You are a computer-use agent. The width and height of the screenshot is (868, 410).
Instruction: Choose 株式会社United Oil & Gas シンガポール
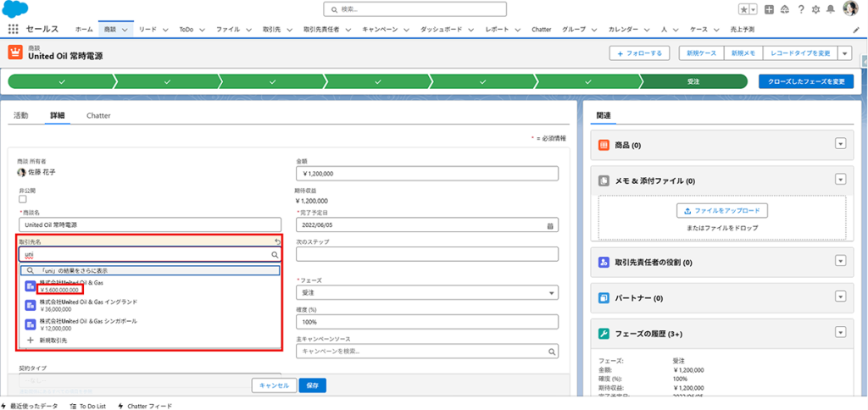click(x=149, y=324)
